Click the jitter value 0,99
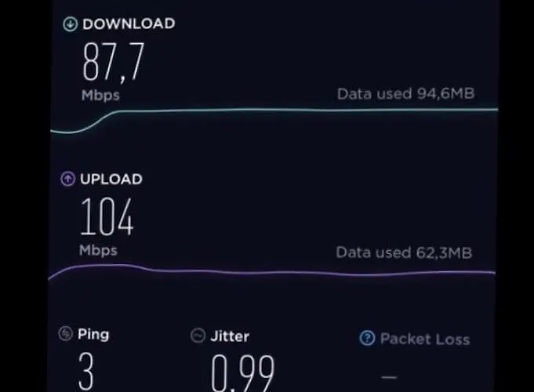Viewport: 534px width, 392px height. (243, 373)
